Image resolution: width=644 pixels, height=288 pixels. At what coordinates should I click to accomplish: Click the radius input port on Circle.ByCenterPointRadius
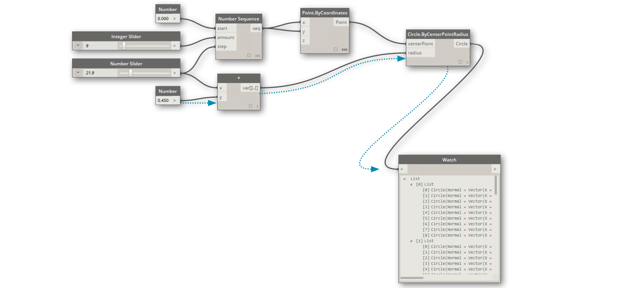coord(414,53)
